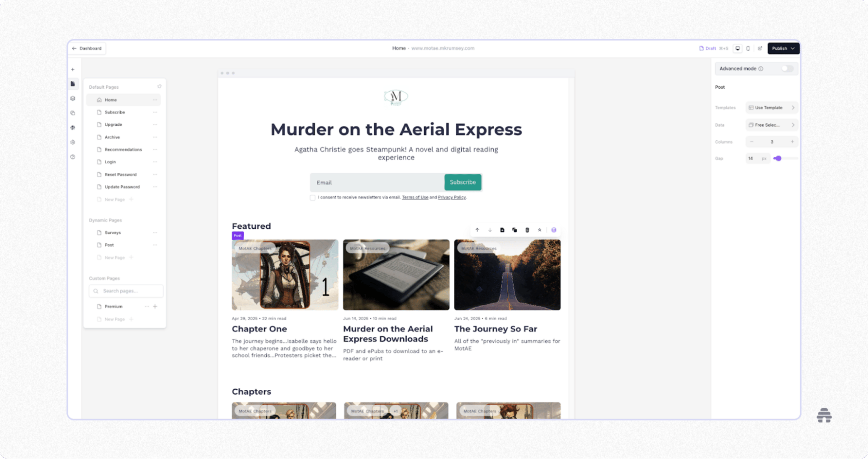Open the Data Free Selection dropdown

click(771, 125)
